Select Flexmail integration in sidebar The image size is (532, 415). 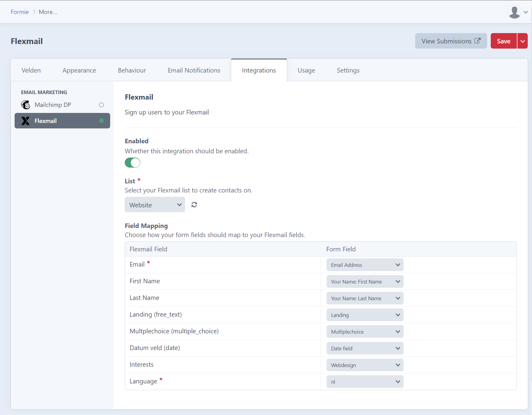point(62,121)
